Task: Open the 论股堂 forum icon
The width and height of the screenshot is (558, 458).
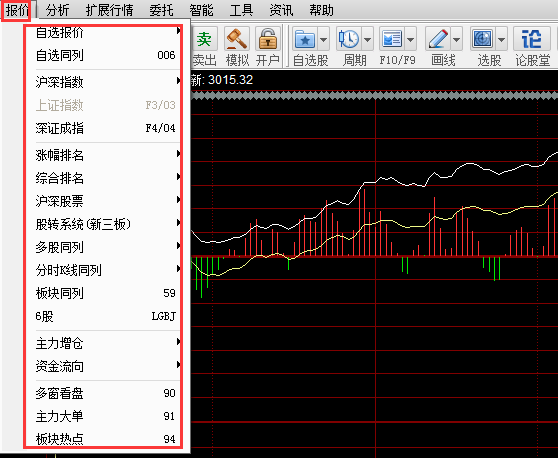Action: pos(531,39)
